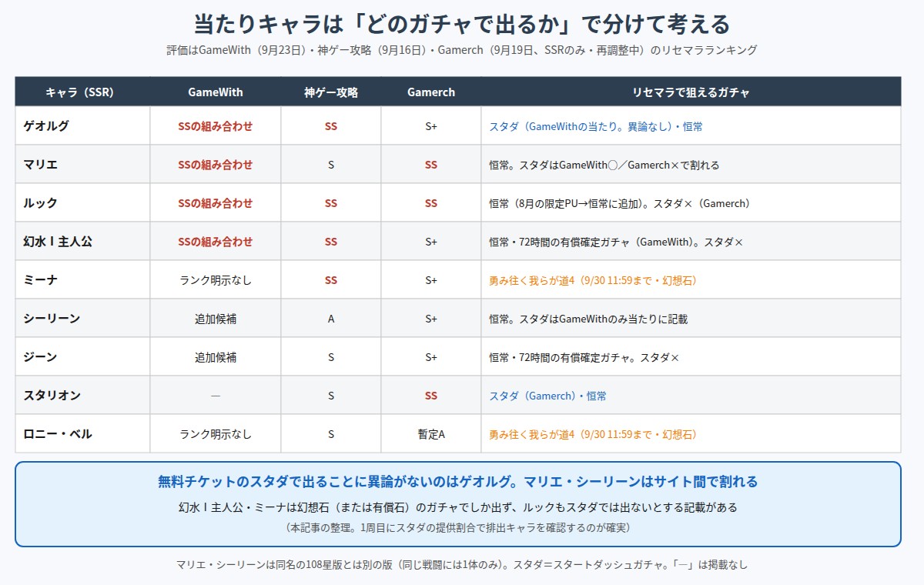The image size is (924, 585).
Task: Select the ルック character name cell
Action: pos(82,202)
